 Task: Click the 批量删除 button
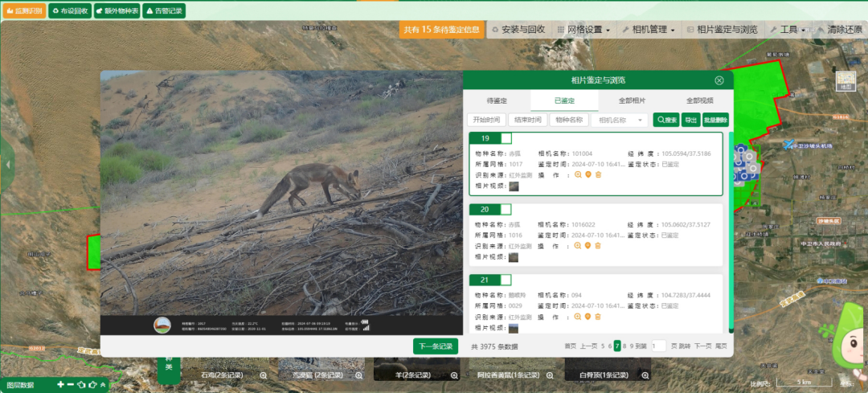click(715, 120)
